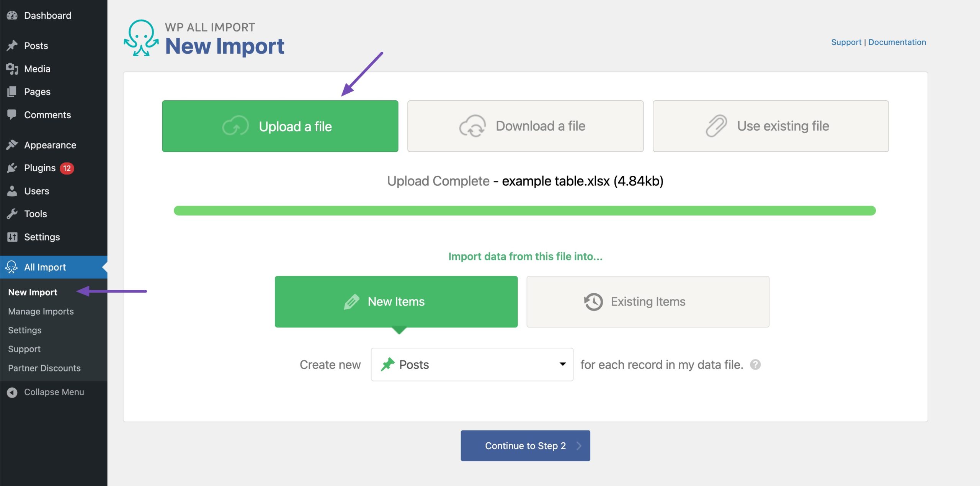Click the green upload progress bar

point(524,211)
